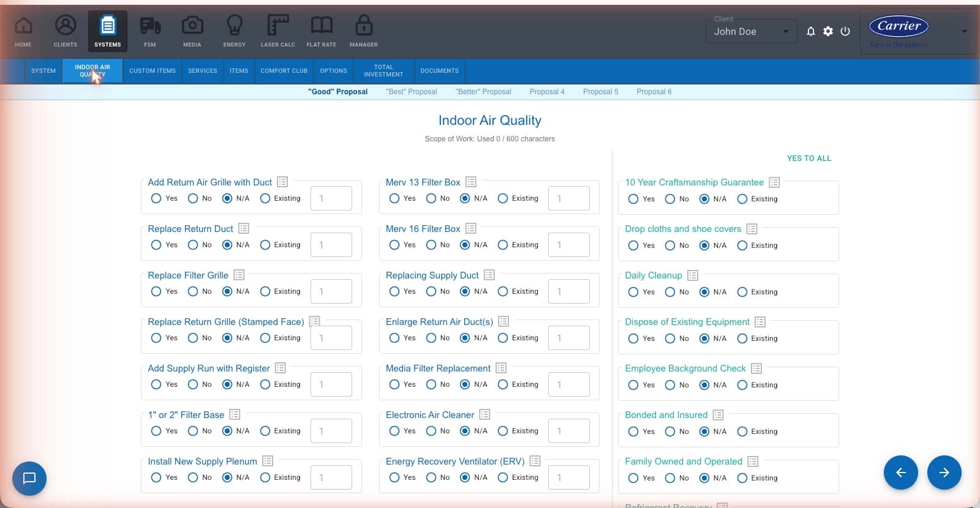The image size is (980, 508).
Task: Open notes icon beside Electronic Air Cleaner
Action: [484, 414]
